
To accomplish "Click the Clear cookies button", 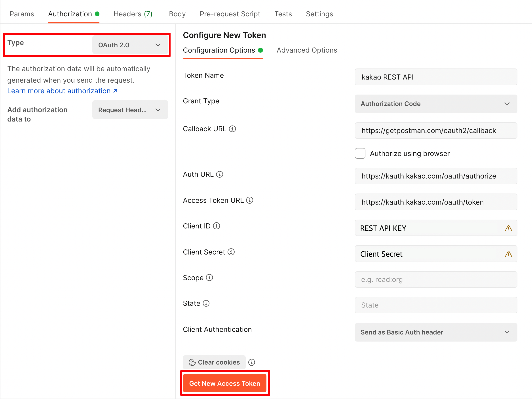I will (214, 362).
